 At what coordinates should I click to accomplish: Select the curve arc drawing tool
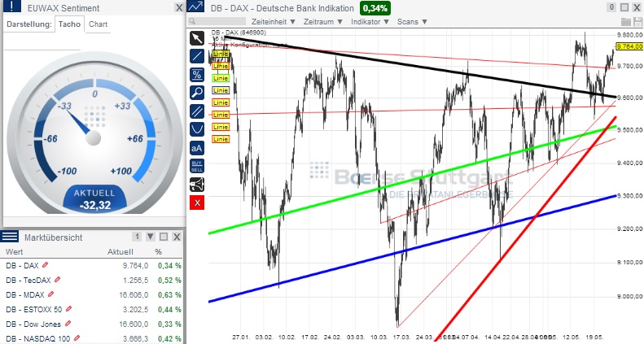[x=197, y=129]
